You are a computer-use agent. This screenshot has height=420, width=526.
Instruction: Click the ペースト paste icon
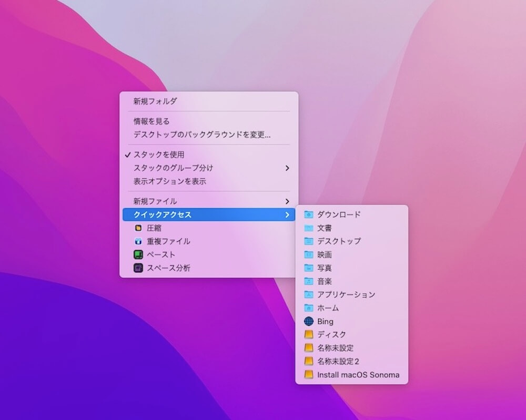(138, 254)
